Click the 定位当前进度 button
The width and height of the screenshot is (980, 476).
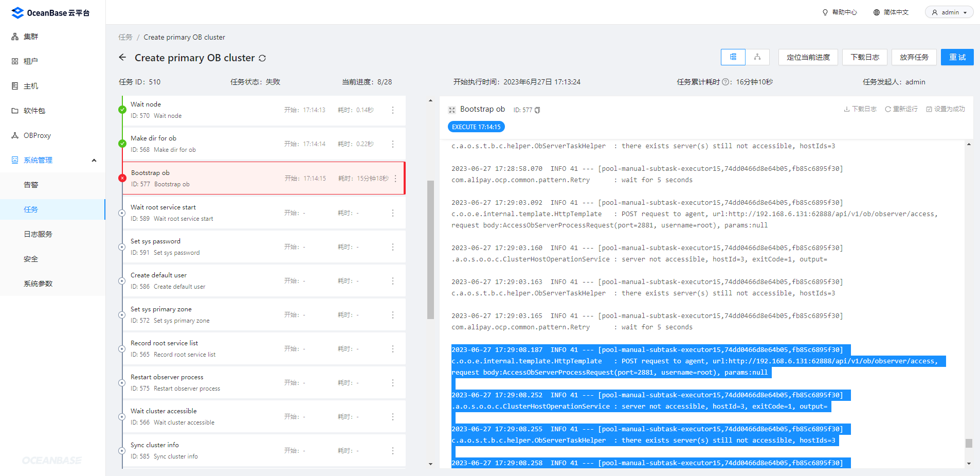[x=808, y=57]
